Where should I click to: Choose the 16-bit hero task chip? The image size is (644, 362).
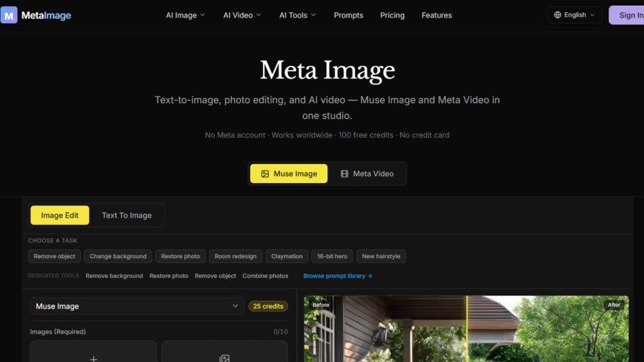click(332, 256)
